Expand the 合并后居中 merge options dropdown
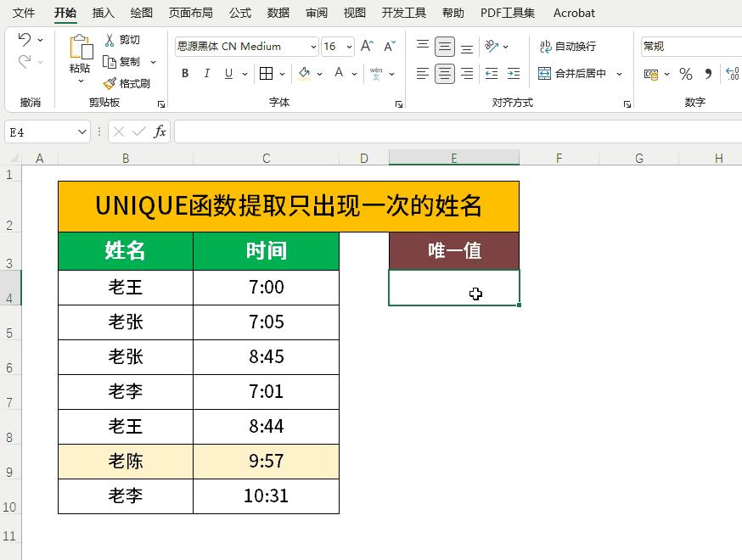Viewport: 742px width, 560px height. click(618, 74)
